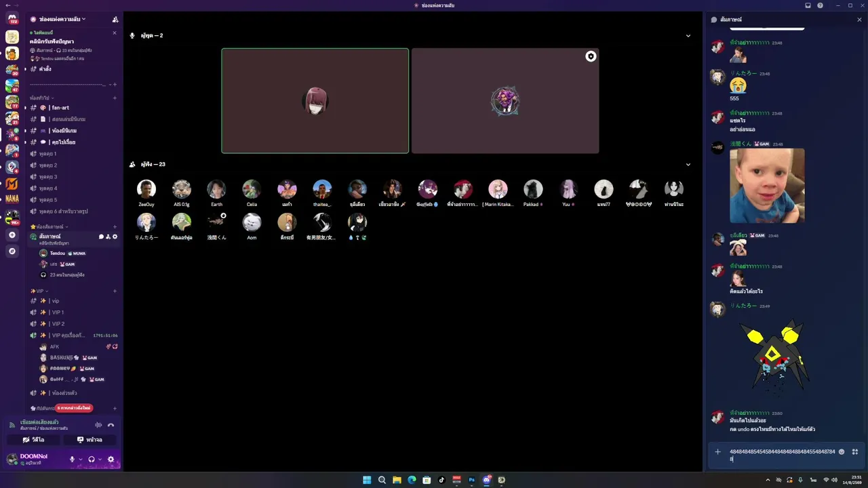The width and height of the screenshot is (868, 488).
Task: Collapse the speakers section with its chevron
Action: pos(688,36)
